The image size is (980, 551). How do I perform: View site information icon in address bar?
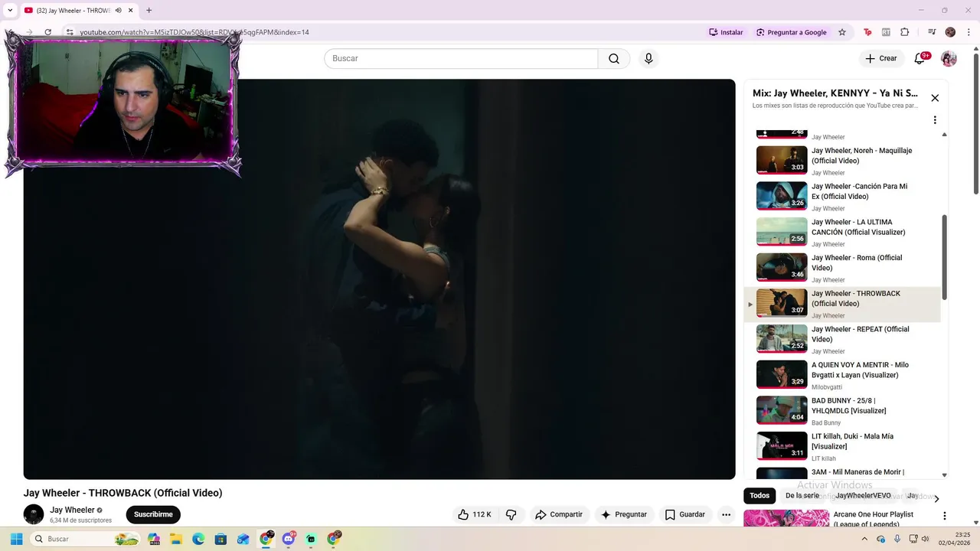click(x=70, y=32)
